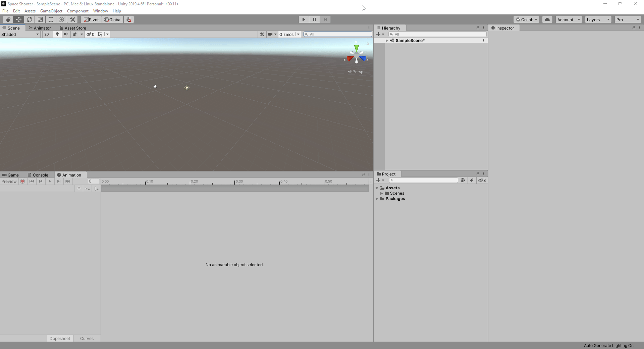Select the camera gizmo in Scene view

(x=155, y=87)
